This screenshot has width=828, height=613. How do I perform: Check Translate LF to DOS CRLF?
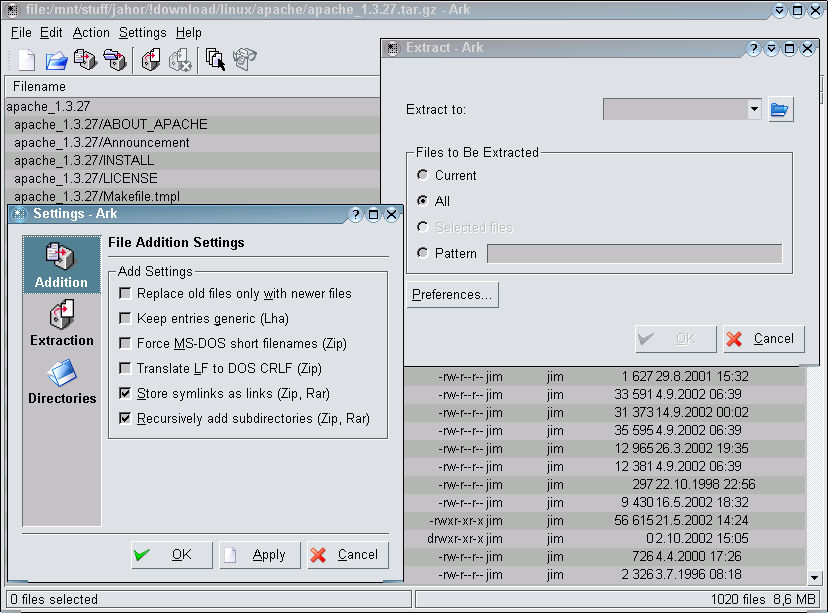point(125,368)
